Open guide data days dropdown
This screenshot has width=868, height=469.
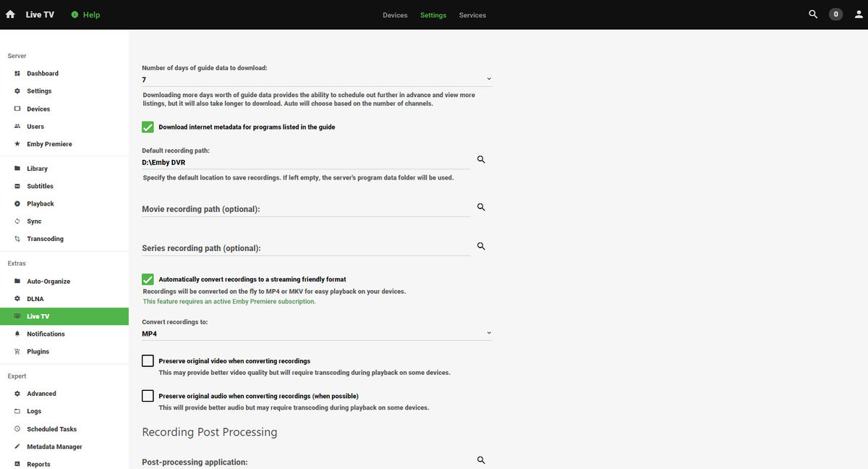[317, 79]
